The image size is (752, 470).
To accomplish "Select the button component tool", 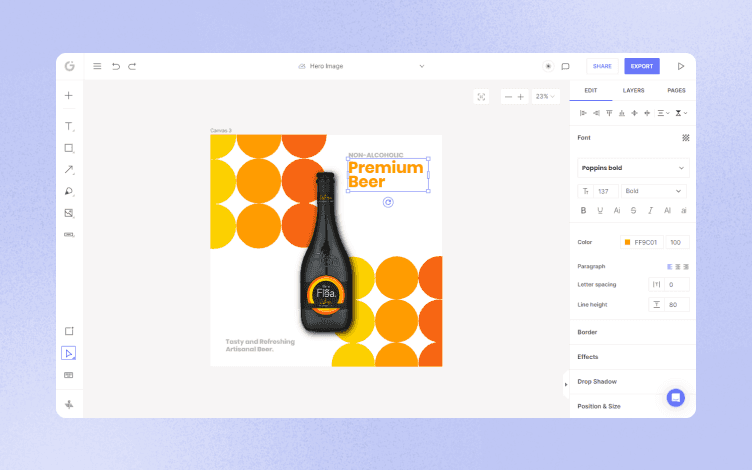I will click(69, 235).
